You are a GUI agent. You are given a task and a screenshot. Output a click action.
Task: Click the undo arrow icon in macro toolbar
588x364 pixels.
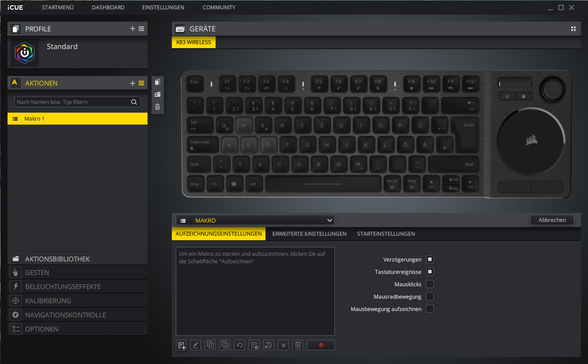[x=239, y=345]
